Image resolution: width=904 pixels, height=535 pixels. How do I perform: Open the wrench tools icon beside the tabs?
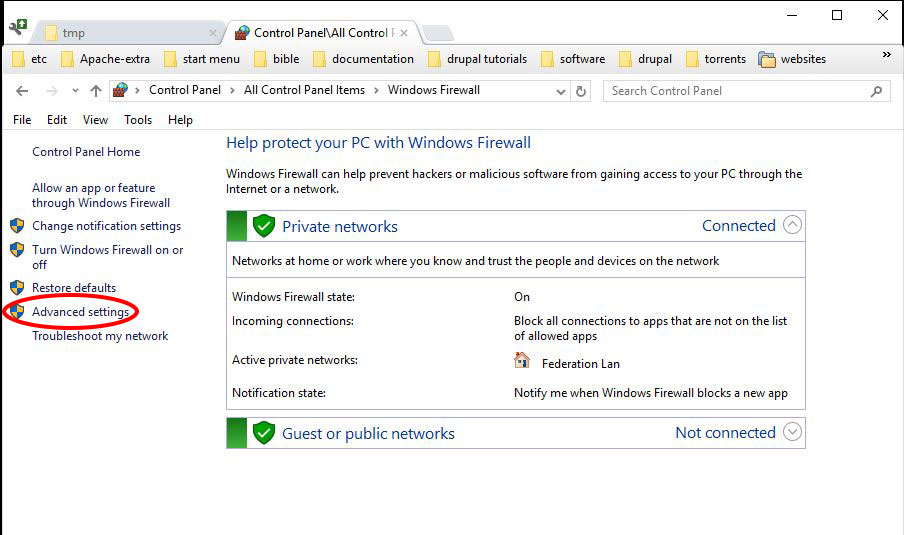click(x=18, y=27)
